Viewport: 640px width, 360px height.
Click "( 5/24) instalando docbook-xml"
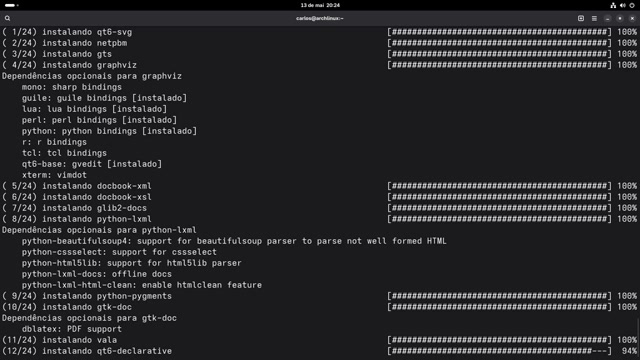tap(77, 186)
